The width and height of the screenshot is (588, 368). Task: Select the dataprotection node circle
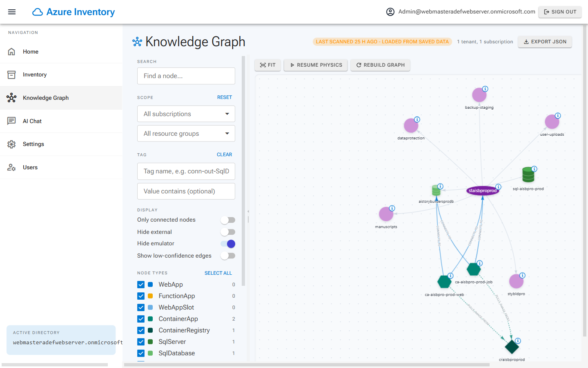coord(411,126)
